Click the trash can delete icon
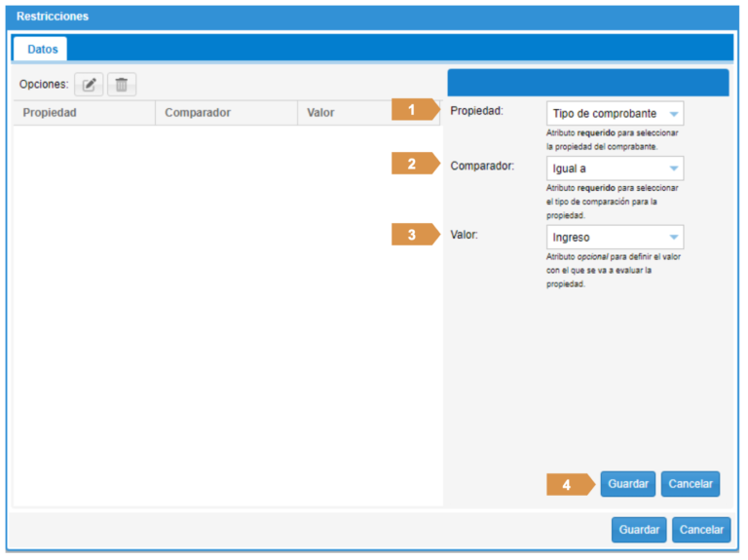This screenshot has height=560, width=748. point(121,85)
